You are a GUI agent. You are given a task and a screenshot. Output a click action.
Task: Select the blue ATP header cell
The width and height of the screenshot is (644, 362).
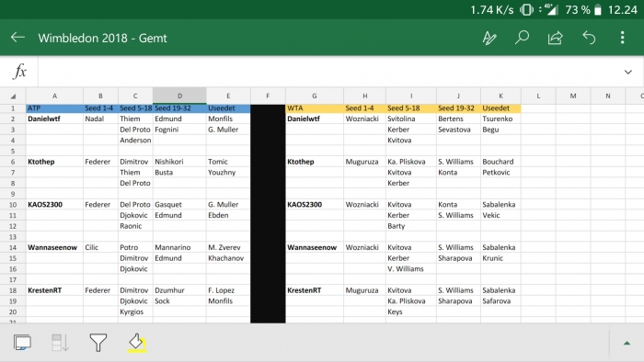[x=54, y=108]
